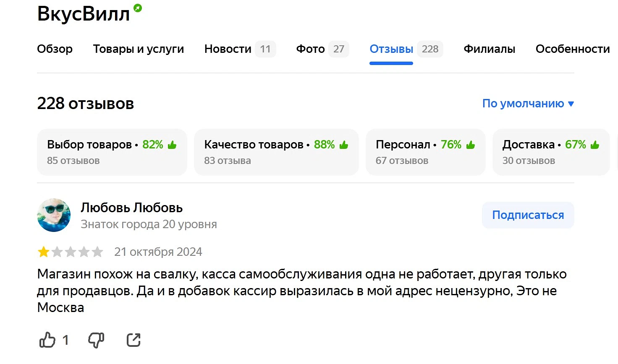Filter reviews by Качество товаров
618x364 pixels.
pyautogui.click(x=276, y=152)
